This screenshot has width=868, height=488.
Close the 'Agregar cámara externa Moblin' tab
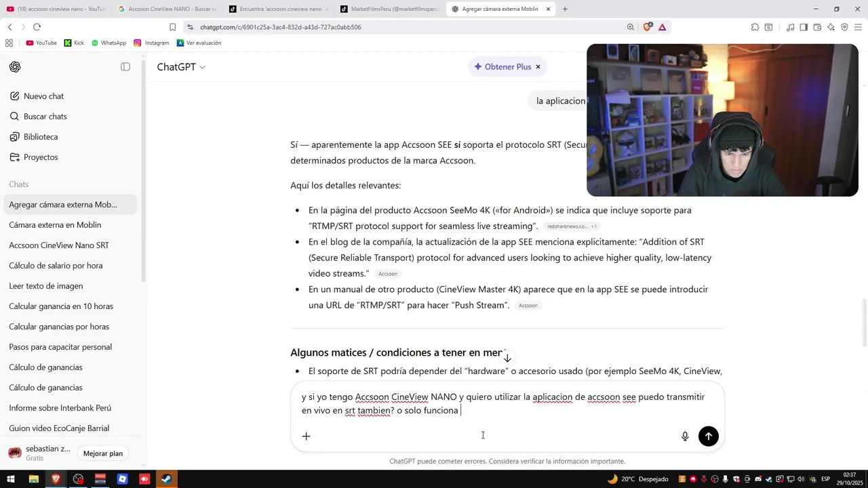coord(548,9)
